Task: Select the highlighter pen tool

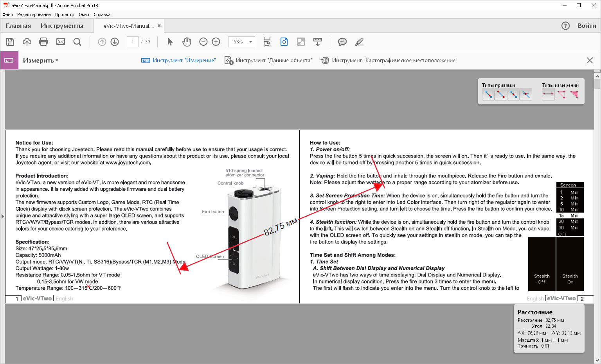Action: (x=359, y=42)
